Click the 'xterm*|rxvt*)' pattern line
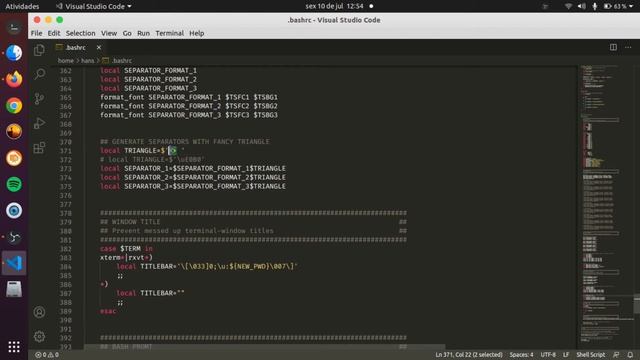Image resolution: width=640 pixels, height=360 pixels. pyautogui.click(x=126, y=258)
